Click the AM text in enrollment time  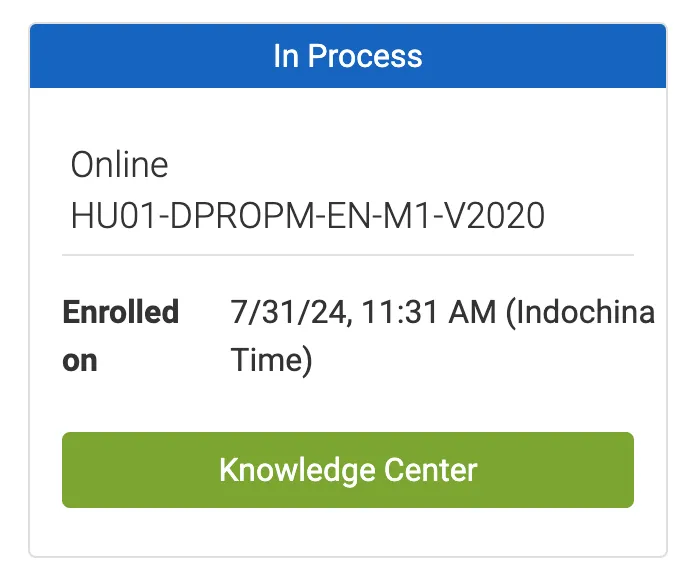point(472,312)
